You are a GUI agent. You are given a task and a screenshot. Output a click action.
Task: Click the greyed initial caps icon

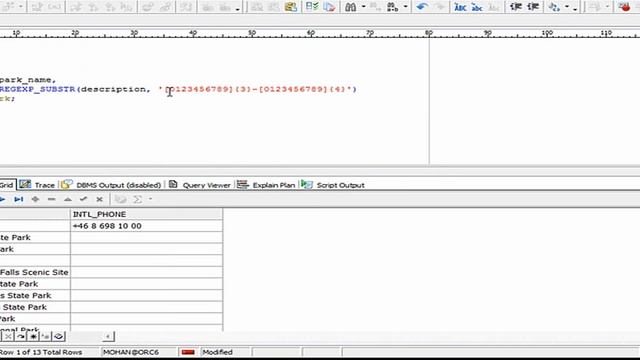[493, 7]
